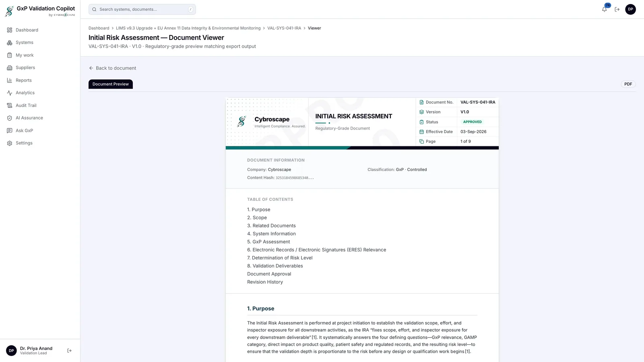Click Back to document link
The height and width of the screenshot is (362, 644).
click(113, 68)
